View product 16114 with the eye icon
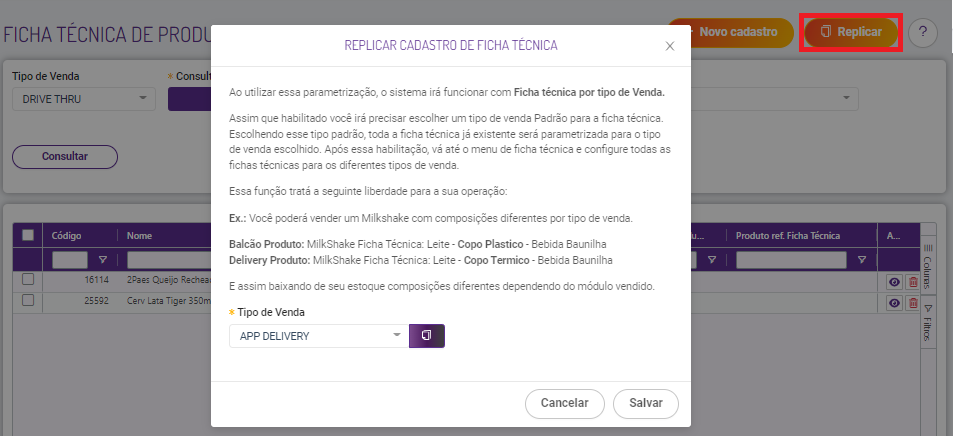This screenshot has height=436, width=953. [894, 282]
